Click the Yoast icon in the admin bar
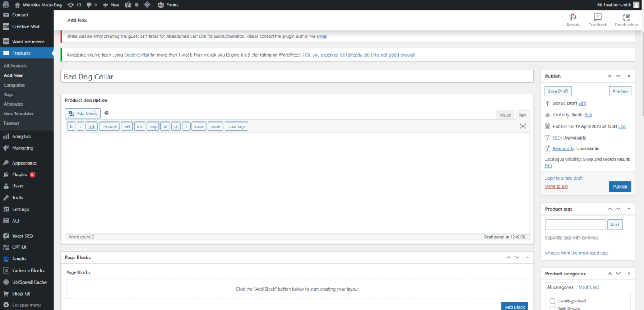Screen dimensions: 644x310 [x=128, y=4]
